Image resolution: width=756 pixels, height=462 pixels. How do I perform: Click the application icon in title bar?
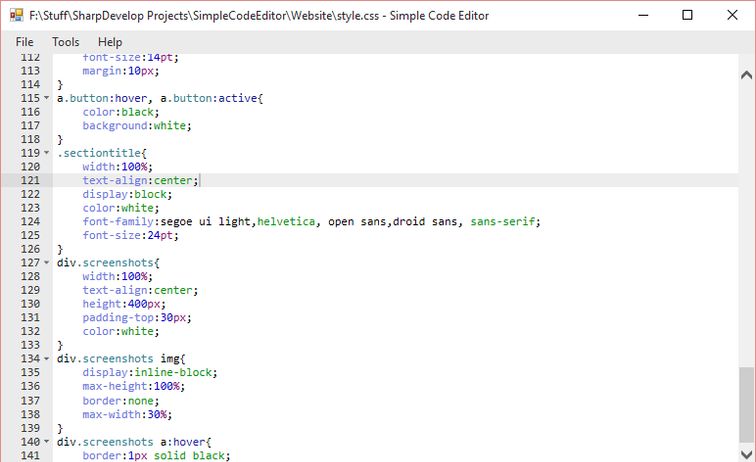pyautogui.click(x=15, y=15)
